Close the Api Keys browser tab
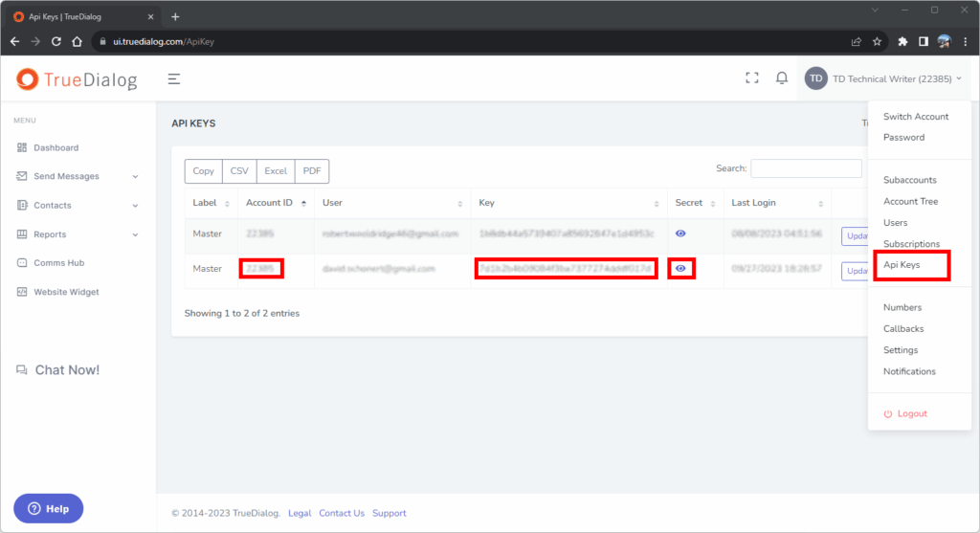 pos(150,17)
